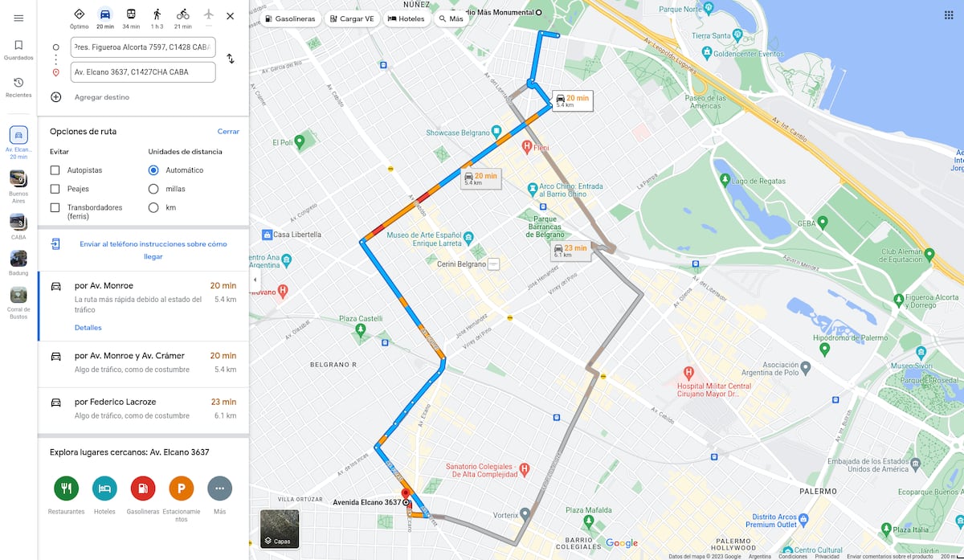
Task: Open the Capas map layers thumbnail
Action: [280, 529]
